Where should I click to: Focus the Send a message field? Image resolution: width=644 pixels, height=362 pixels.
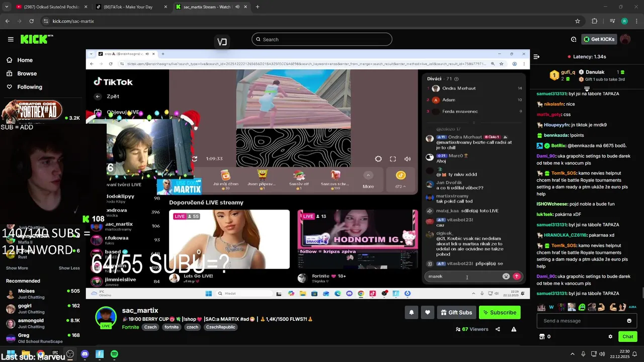582,321
